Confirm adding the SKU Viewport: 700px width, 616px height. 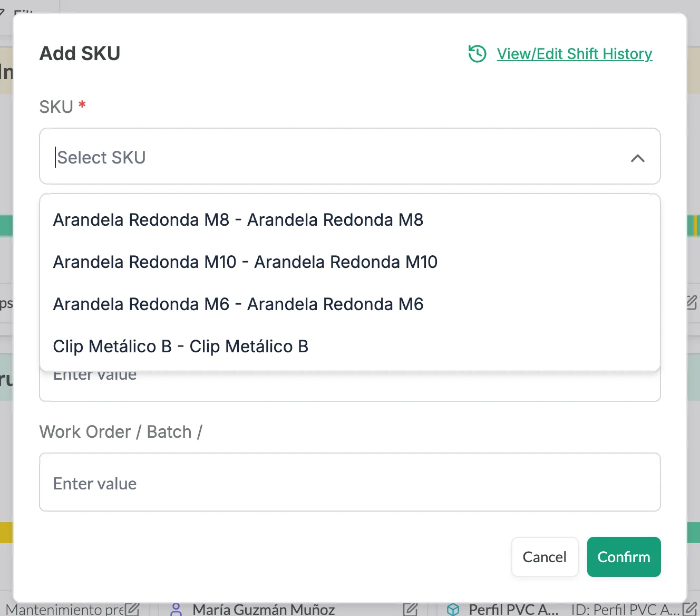624,557
